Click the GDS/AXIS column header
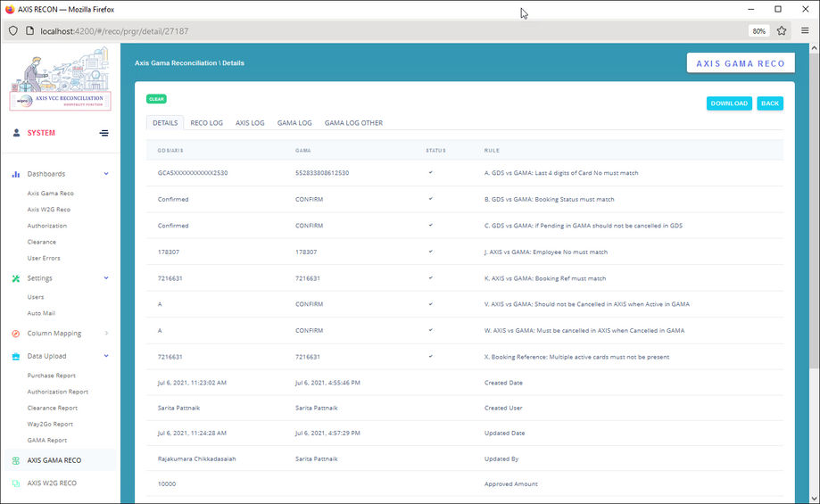 (x=170, y=151)
